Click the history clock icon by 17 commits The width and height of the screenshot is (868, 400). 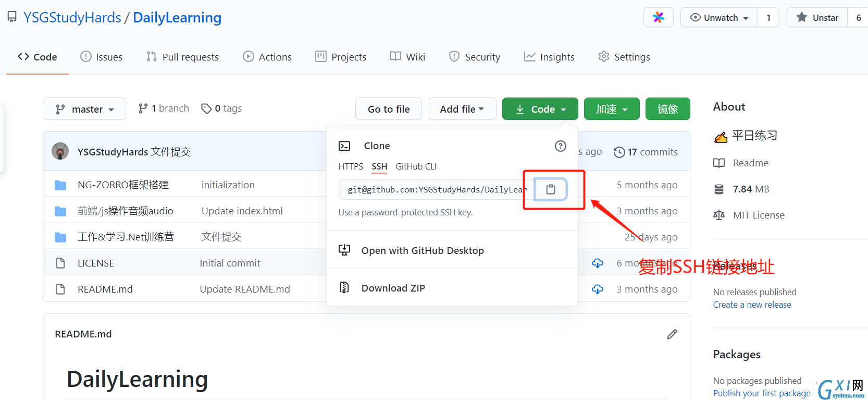[619, 152]
